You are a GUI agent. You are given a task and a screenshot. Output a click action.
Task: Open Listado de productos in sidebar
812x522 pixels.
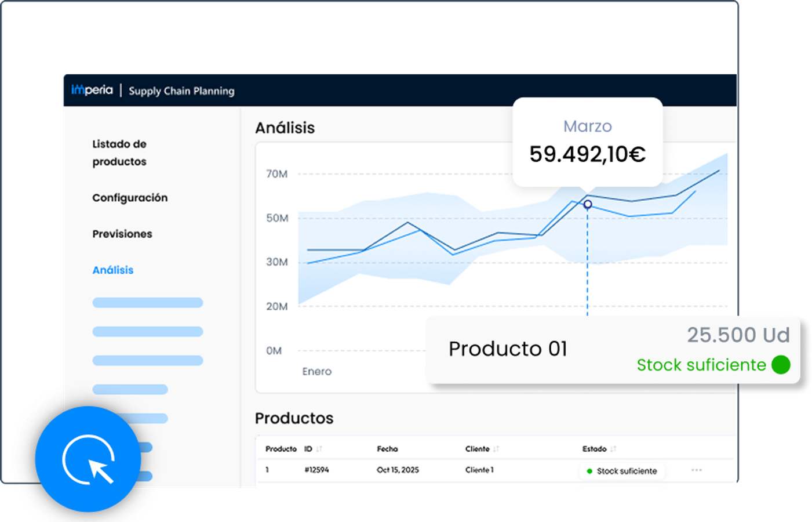click(x=119, y=153)
